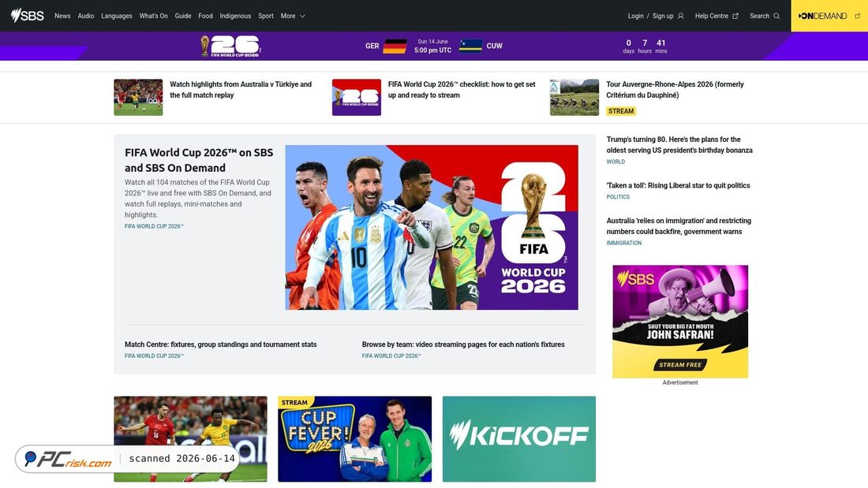Click the match countdown timer
This screenshot has width=868, height=488.
click(x=645, y=46)
